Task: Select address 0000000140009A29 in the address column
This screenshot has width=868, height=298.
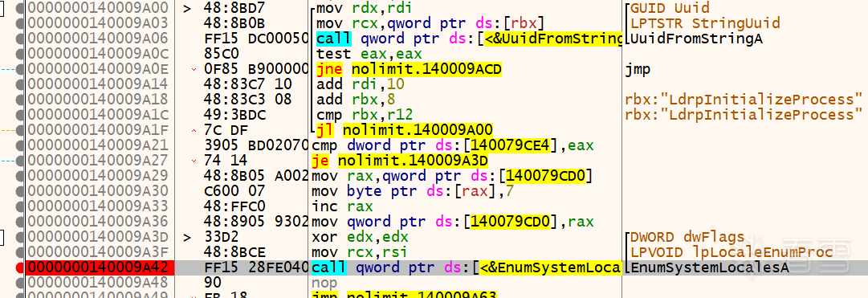Action: [98, 176]
